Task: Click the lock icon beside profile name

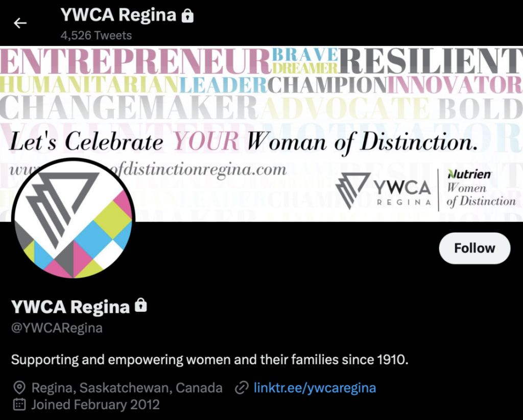Action: (x=141, y=305)
